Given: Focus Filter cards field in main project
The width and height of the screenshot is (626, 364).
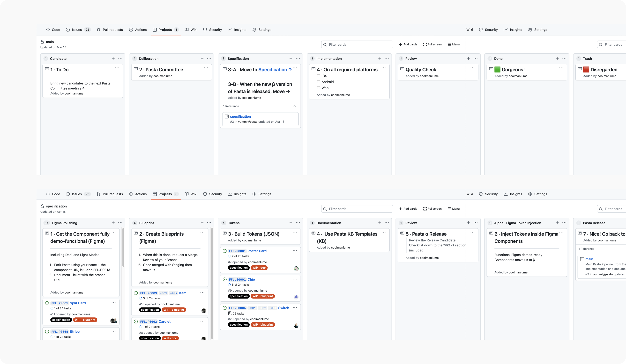Looking at the screenshot, I should point(357,44).
